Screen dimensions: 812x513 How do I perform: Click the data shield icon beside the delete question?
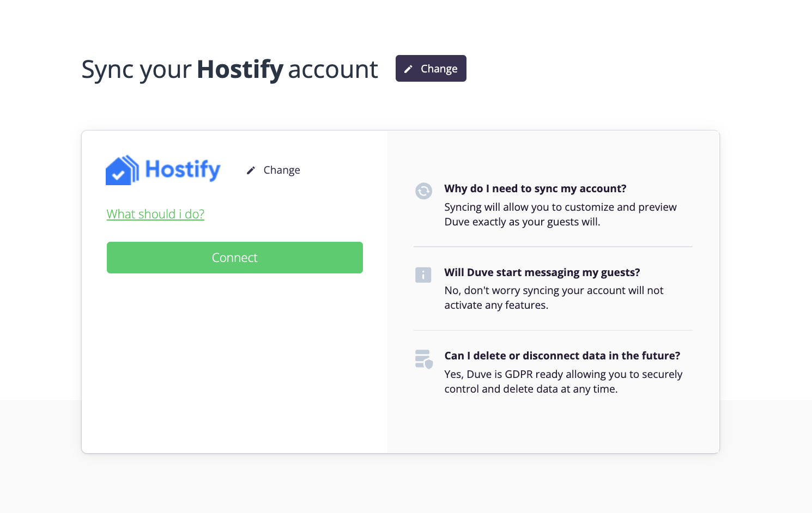(x=424, y=359)
